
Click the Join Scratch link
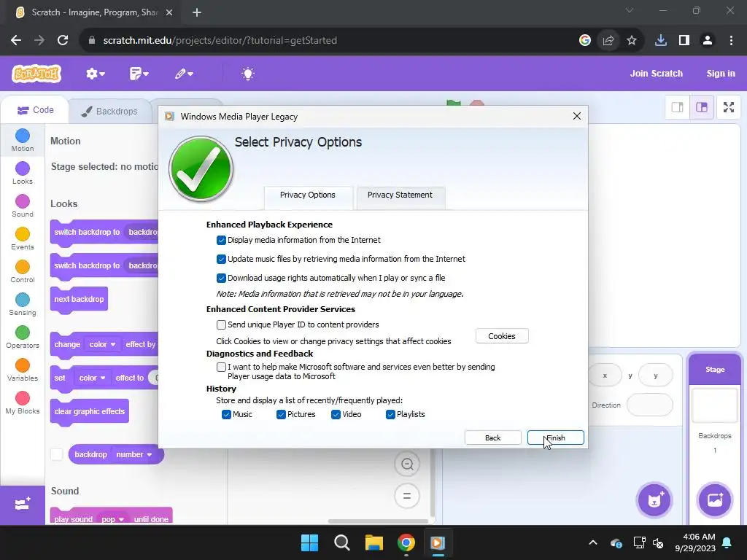[x=656, y=74]
